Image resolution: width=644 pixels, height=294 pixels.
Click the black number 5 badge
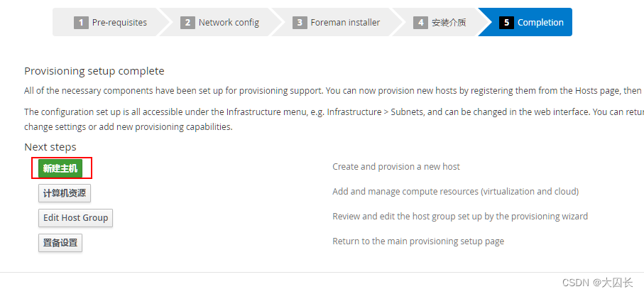coord(506,23)
